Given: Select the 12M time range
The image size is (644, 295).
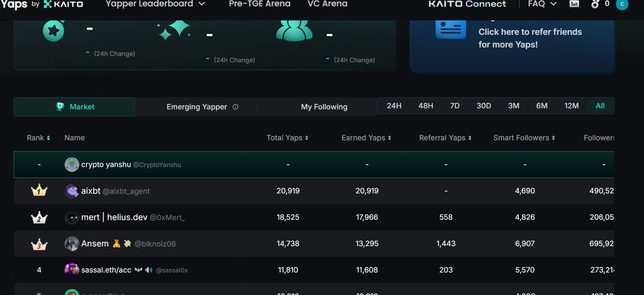Looking at the screenshot, I should pos(572,106).
